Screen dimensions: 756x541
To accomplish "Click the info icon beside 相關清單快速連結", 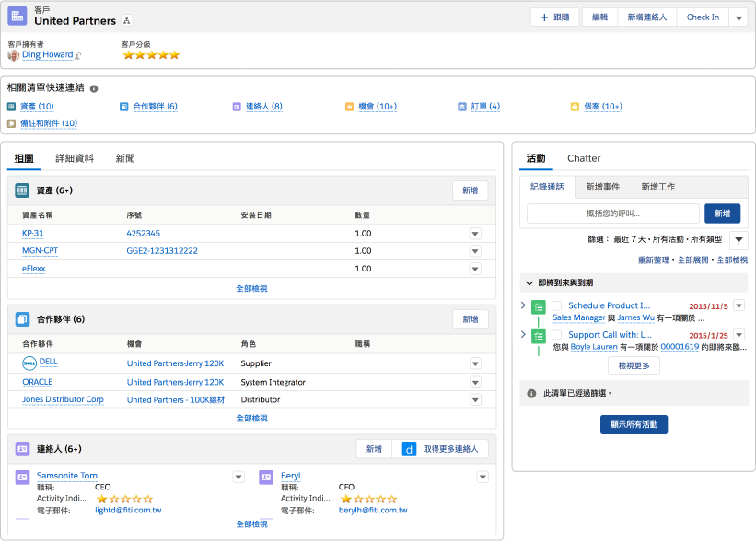I will point(94,88).
